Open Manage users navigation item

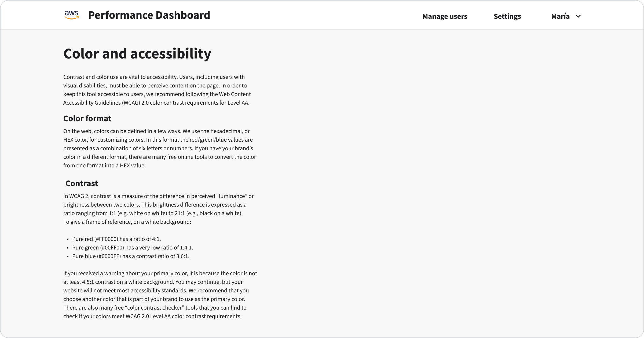tap(445, 16)
